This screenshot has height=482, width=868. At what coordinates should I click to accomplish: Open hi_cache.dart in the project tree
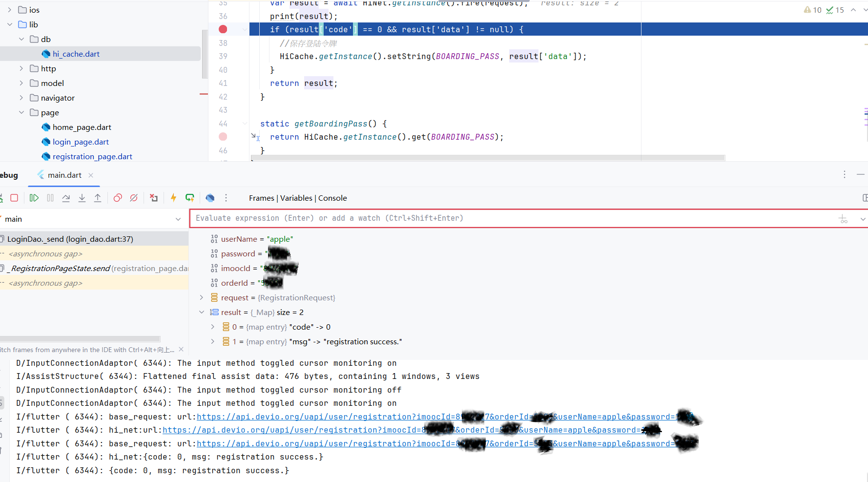coord(76,54)
